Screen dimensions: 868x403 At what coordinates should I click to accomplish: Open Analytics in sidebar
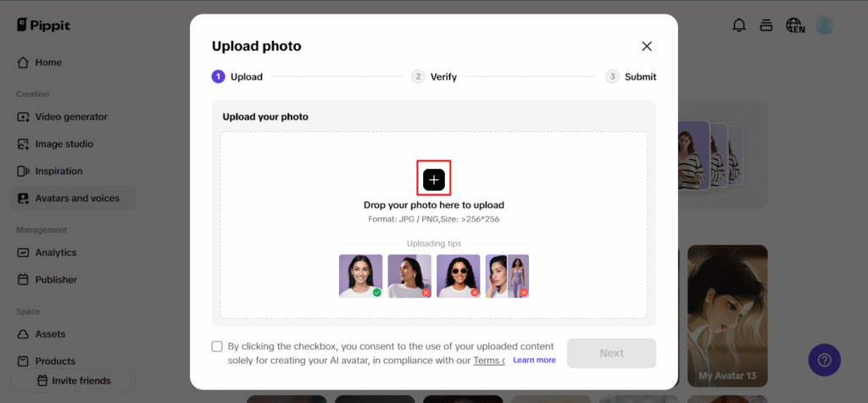point(73,253)
